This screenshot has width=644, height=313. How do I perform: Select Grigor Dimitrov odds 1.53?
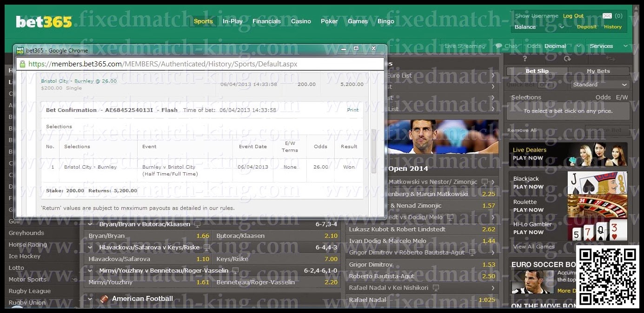click(x=489, y=265)
